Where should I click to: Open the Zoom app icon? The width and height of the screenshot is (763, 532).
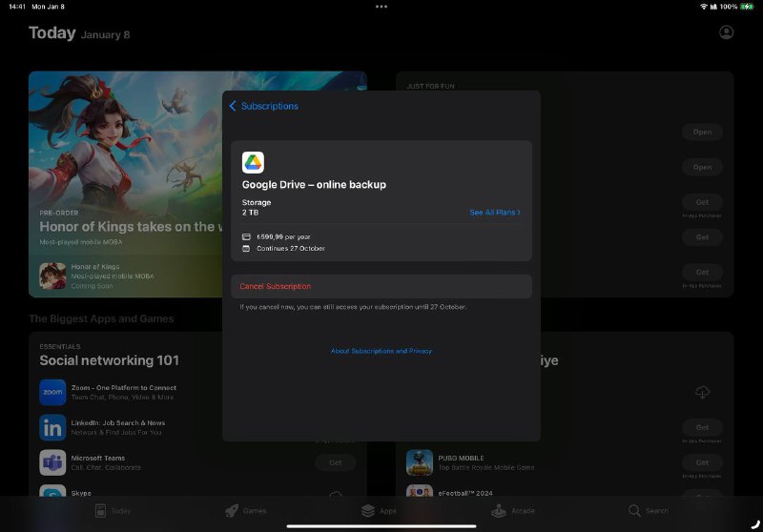coord(52,393)
